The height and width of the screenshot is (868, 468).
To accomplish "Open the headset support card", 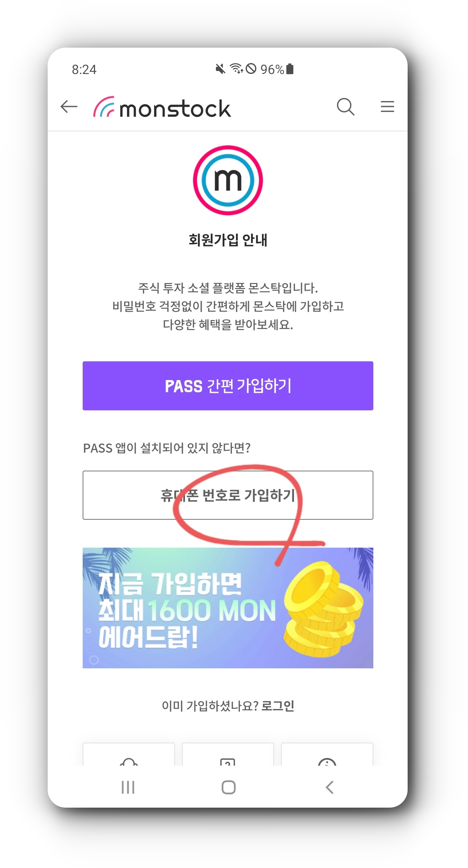I will [x=129, y=754].
